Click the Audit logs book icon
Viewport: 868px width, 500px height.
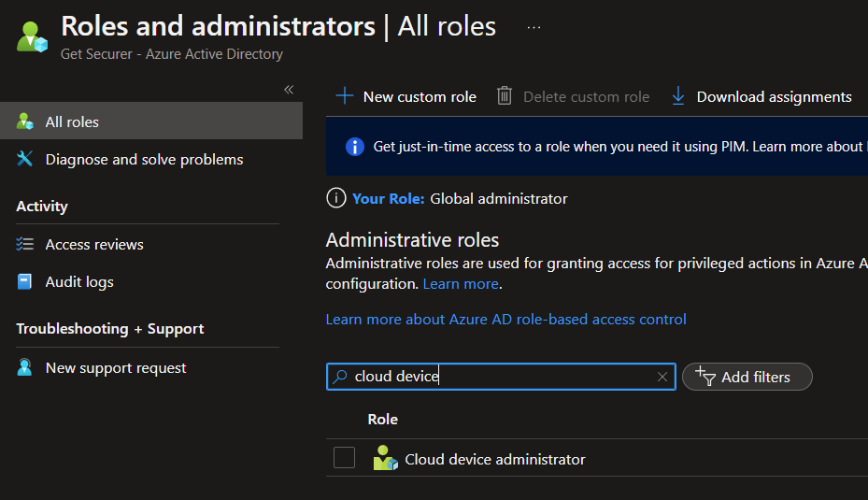click(x=24, y=282)
